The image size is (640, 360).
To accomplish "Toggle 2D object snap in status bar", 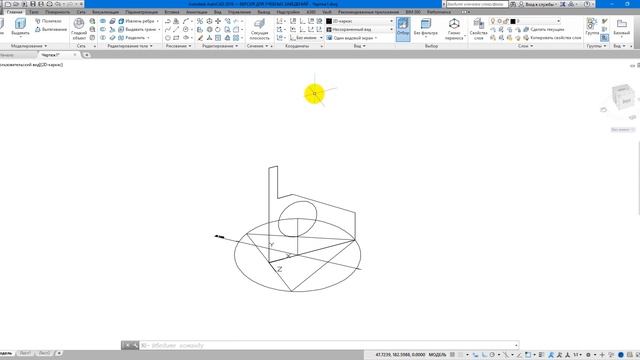I will (x=528, y=355).
